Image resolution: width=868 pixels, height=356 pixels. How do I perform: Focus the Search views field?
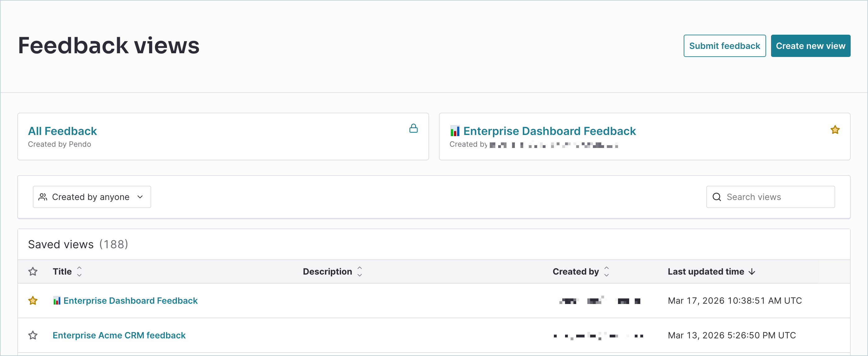(x=770, y=197)
